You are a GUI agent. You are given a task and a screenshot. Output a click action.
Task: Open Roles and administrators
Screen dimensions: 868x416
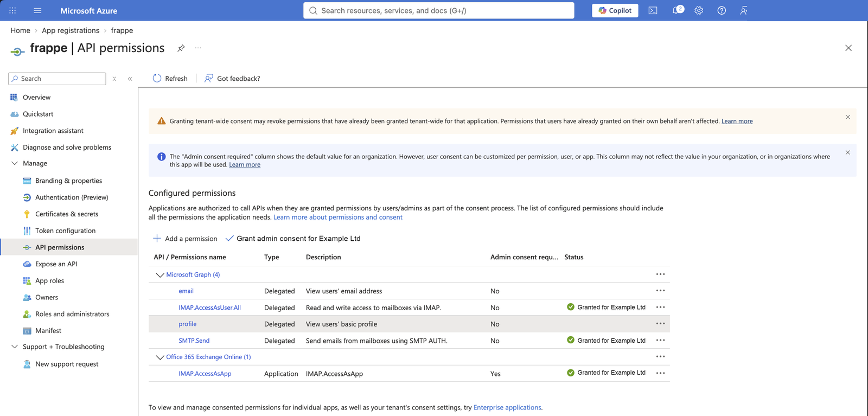tap(72, 314)
